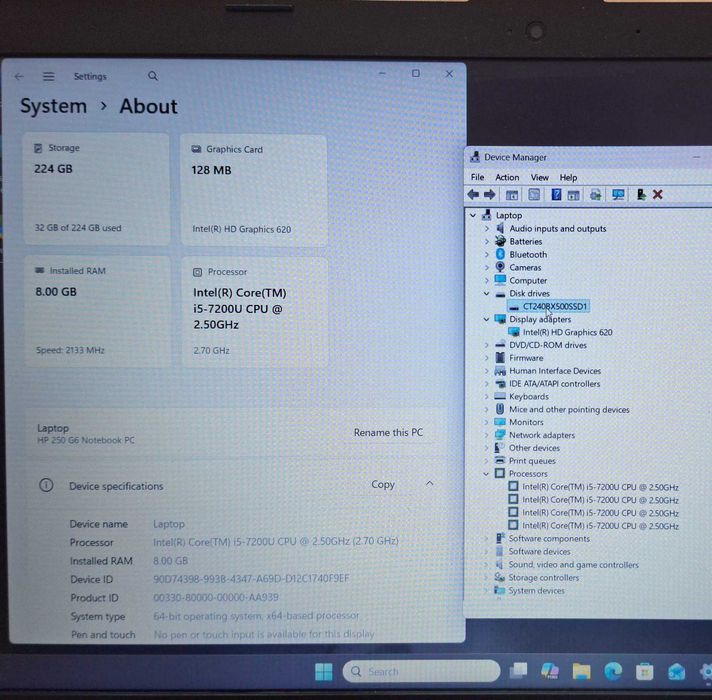Click the Settings search magnifier icon
Image resolution: width=712 pixels, height=700 pixels.
coord(153,76)
